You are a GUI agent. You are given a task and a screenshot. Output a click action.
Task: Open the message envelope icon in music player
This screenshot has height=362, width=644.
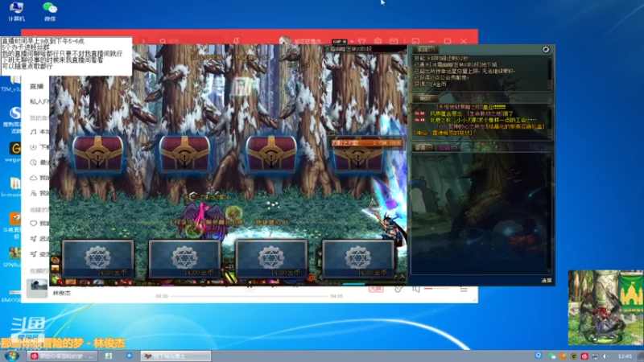click(394, 41)
